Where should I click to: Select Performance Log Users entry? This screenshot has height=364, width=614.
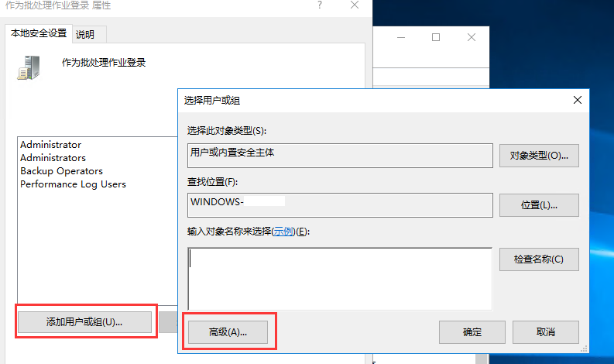pos(73,184)
